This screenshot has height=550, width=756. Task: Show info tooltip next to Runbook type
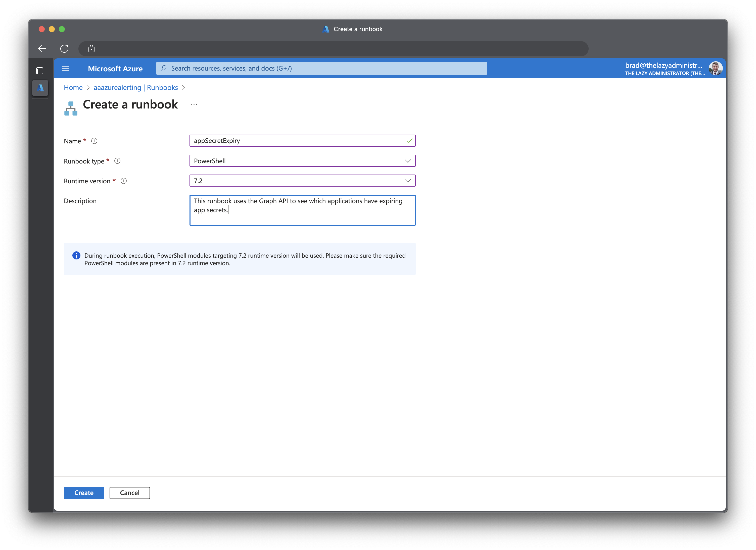tap(117, 161)
